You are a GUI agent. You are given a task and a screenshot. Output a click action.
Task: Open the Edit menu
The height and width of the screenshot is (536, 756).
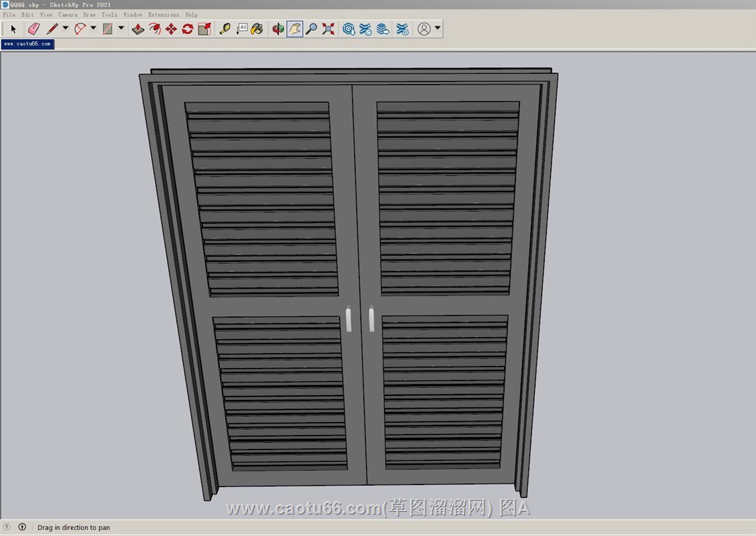click(27, 15)
